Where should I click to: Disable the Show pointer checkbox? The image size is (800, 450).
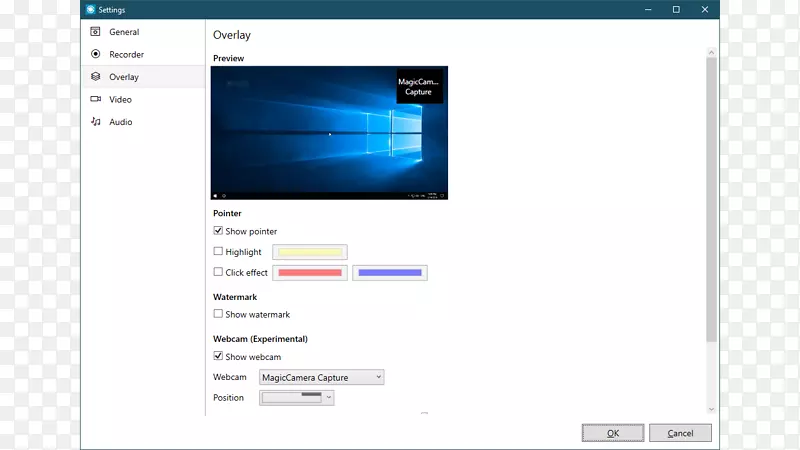coord(219,231)
